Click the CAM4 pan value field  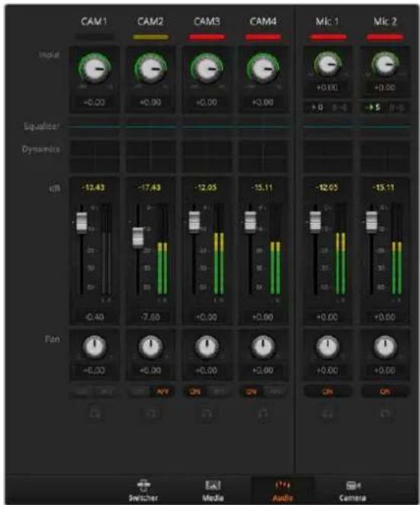(263, 371)
